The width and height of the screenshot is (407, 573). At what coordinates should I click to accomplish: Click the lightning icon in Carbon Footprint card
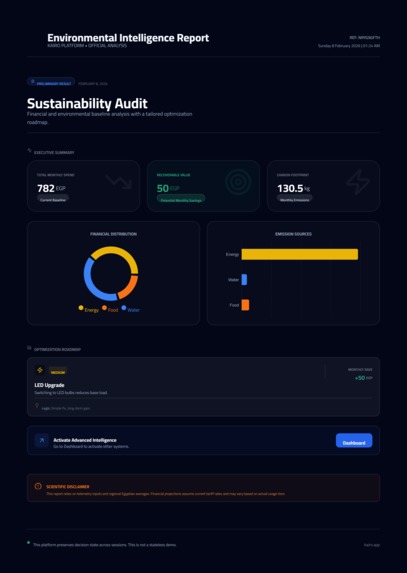pos(358,182)
